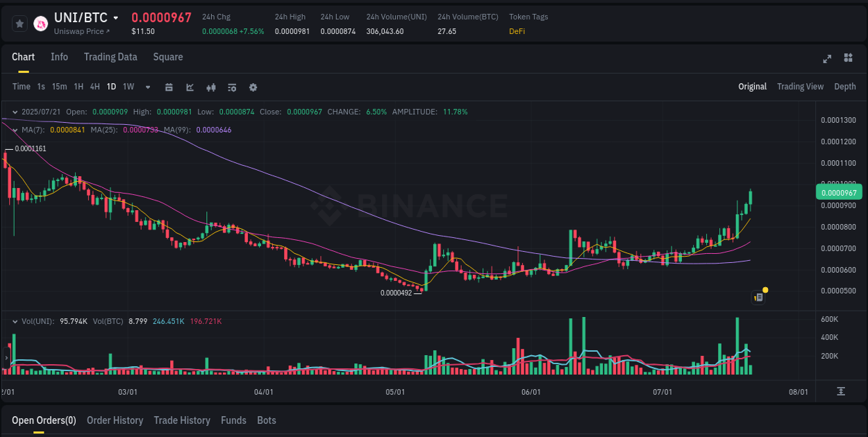Switch to the Trading Data tab
The height and width of the screenshot is (437, 868).
(x=110, y=57)
